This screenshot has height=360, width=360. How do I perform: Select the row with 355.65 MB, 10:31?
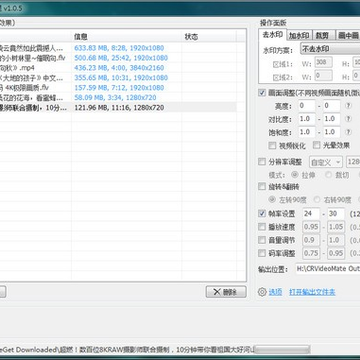coord(118,78)
